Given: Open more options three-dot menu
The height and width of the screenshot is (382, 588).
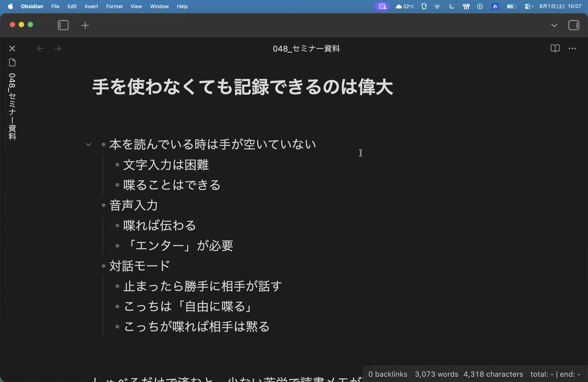Looking at the screenshot, I should (572, 49).
